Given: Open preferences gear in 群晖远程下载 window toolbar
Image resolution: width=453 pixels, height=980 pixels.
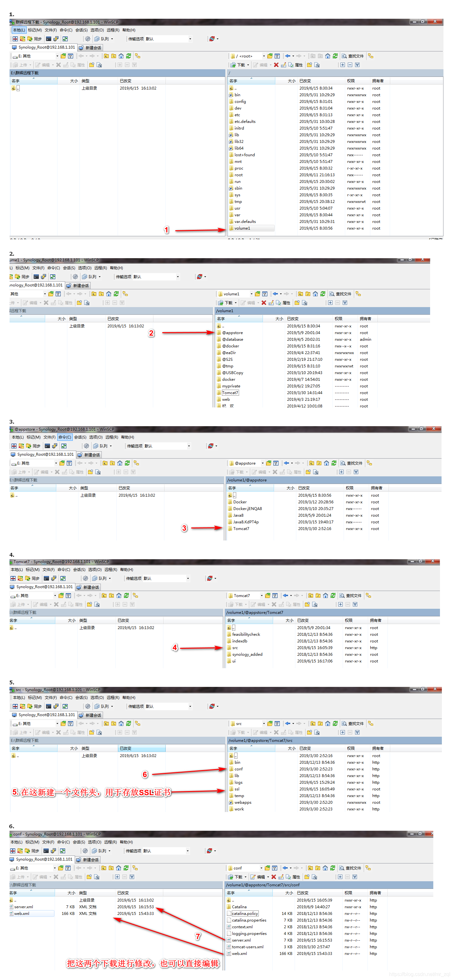Looking at the screenshot, I should (x=88, y=39).
